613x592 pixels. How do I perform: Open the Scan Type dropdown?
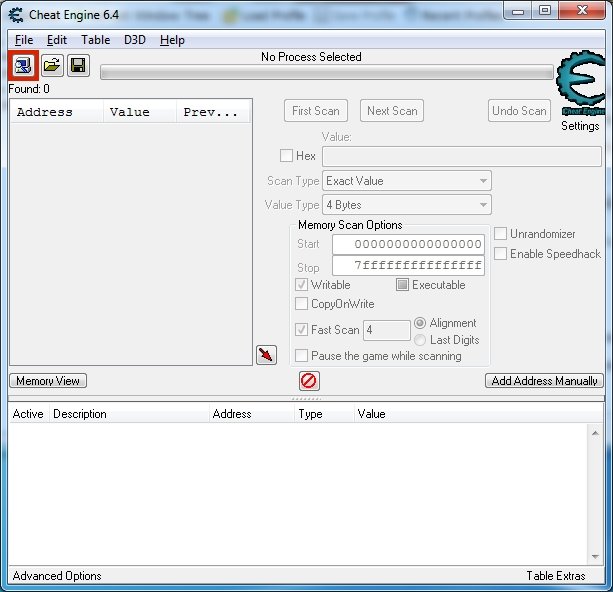(x=407, y=181)
